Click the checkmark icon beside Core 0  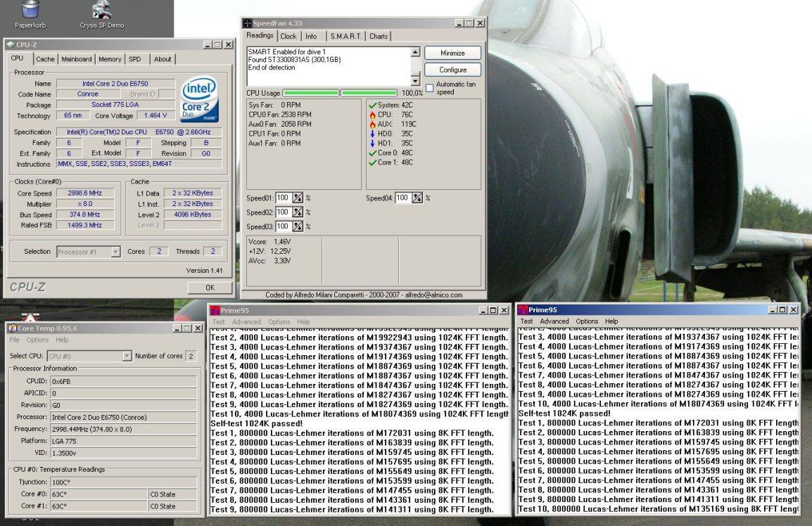click(372, 153)
